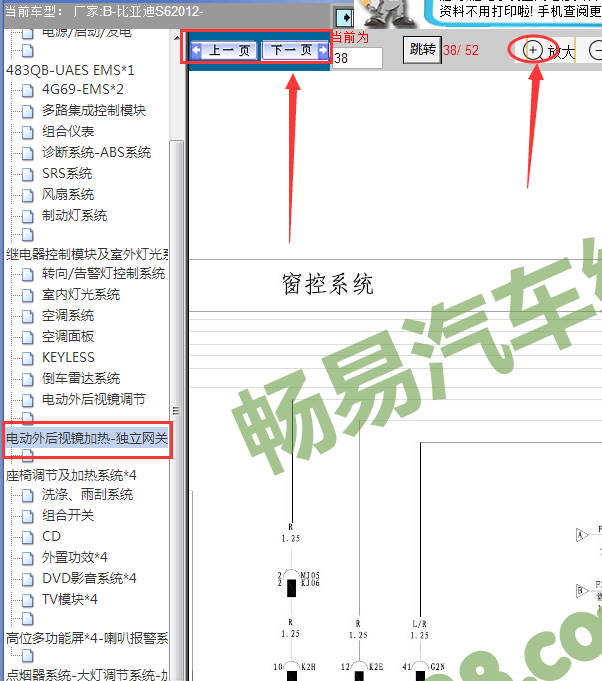
Task: Click the 资料不用打印啦 banner advertisement
Action: click(513, 13)
